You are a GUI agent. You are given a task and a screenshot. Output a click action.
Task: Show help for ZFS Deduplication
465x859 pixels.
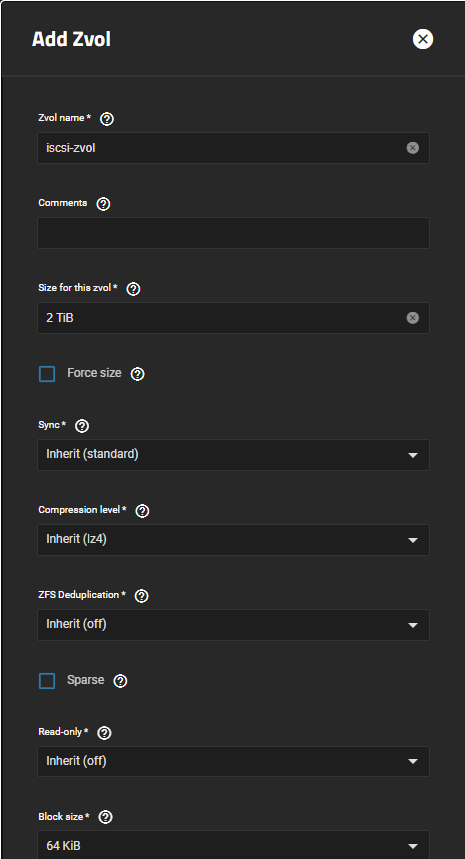tap(141, 595)
